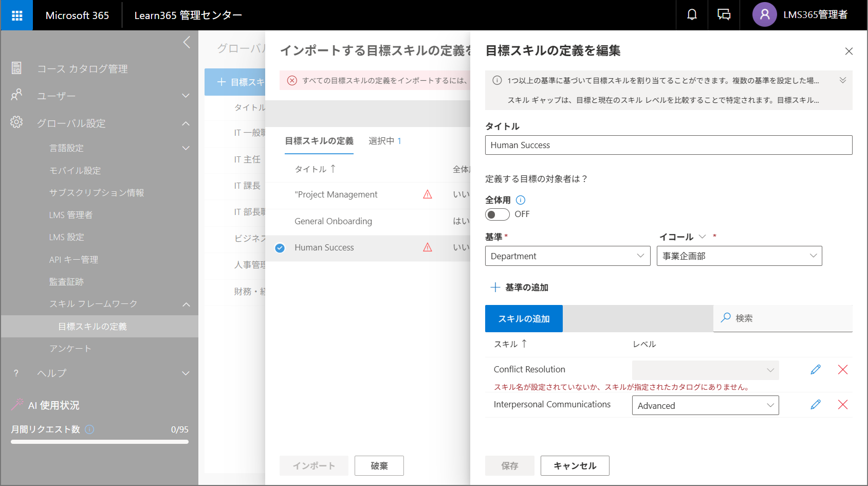Click the 保存 button
Viewport: 868px width, 486px height.
pyautogui.click(x=510, y=465)
